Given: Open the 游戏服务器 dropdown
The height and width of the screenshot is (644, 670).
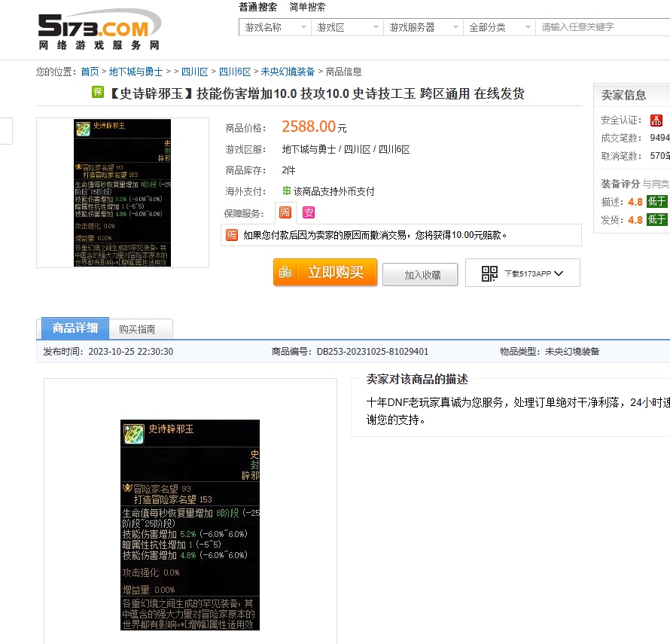Looking at the screenshot, I should coord(423,27).
